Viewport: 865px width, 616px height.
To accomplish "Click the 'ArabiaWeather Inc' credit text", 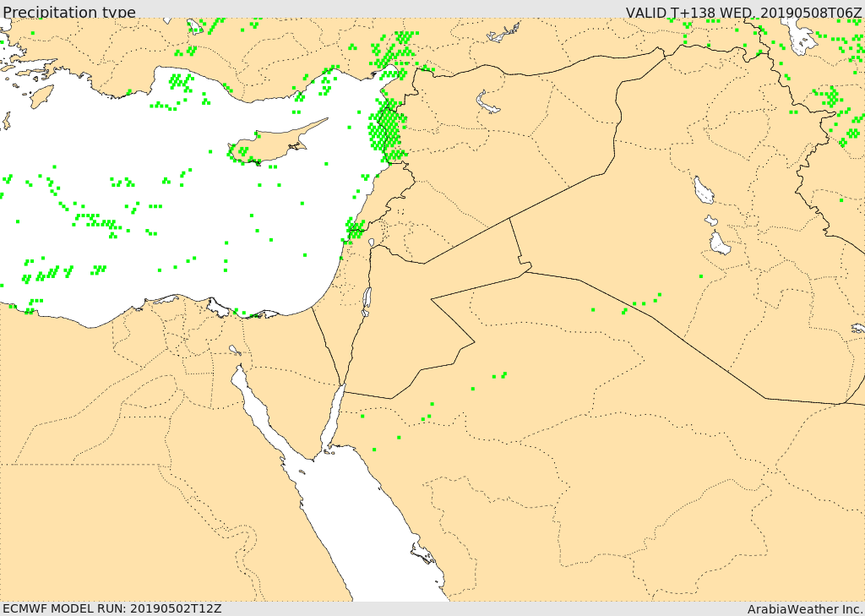I will tap(804, 609).
